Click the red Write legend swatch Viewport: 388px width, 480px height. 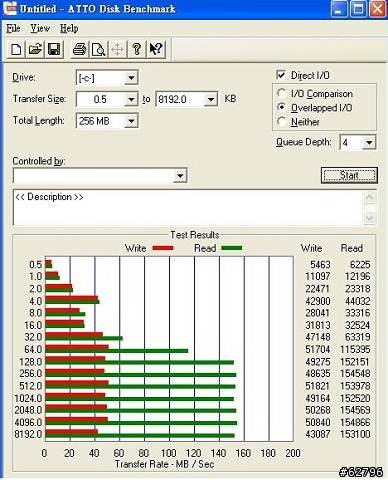pos(163,248)
